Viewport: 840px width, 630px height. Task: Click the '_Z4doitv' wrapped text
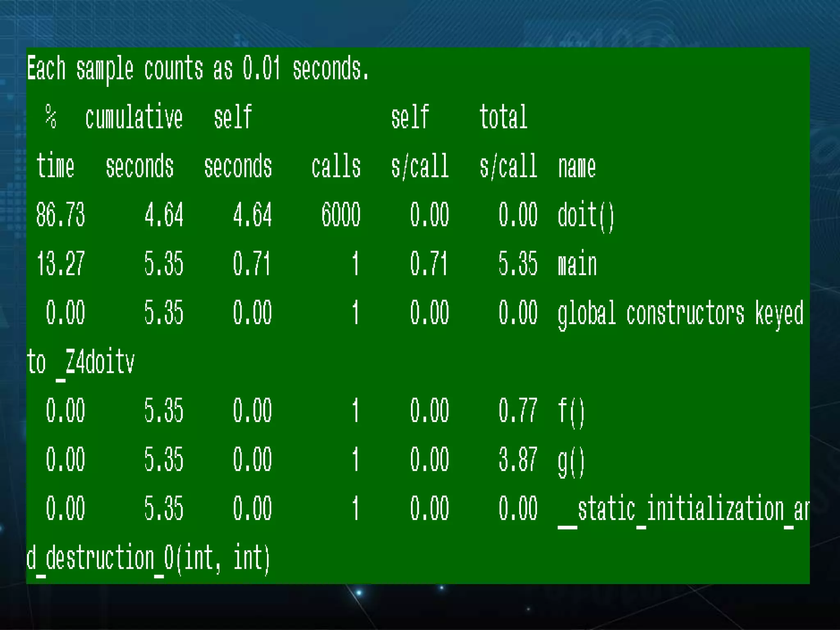(95, 363)
